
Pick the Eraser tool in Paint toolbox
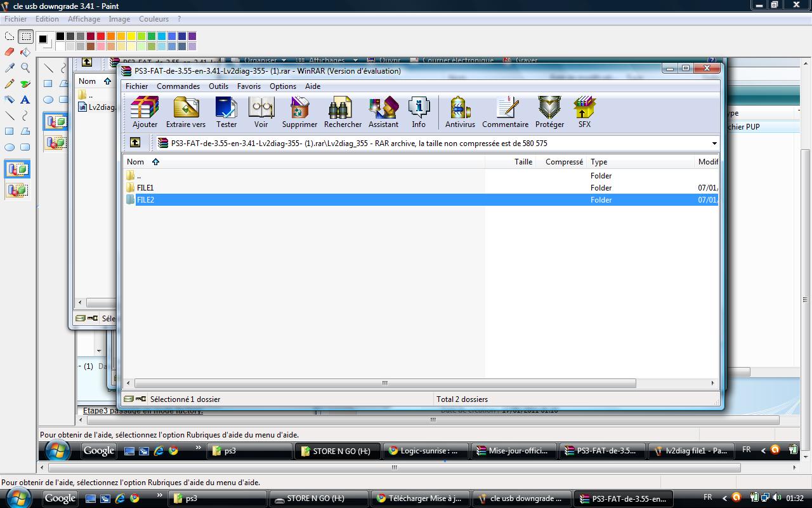tap(10, 52)
